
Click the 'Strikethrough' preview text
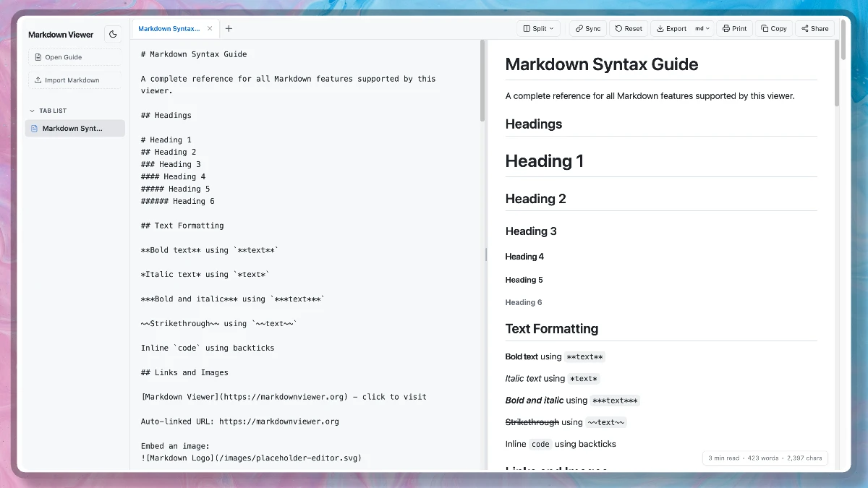(532, 422)
